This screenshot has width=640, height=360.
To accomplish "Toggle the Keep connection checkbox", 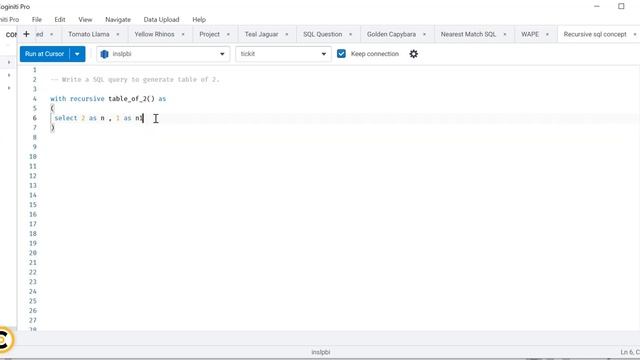I will tap(341, 54).
